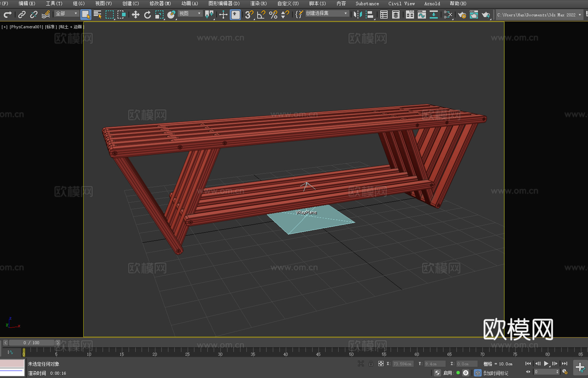Screen dimensions: 588x378
Task: Click the [标准] viewport shading label
Action: [51, 27]
